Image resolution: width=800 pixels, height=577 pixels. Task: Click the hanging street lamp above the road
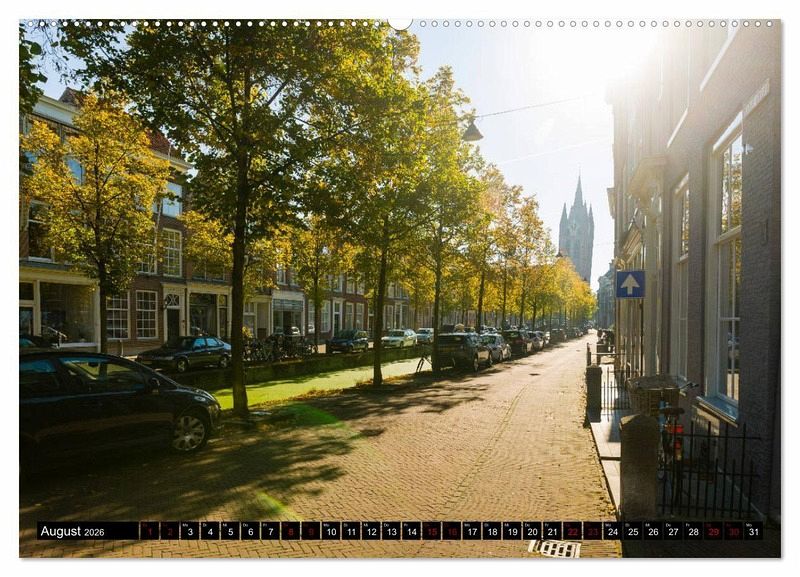click(472, 131)
